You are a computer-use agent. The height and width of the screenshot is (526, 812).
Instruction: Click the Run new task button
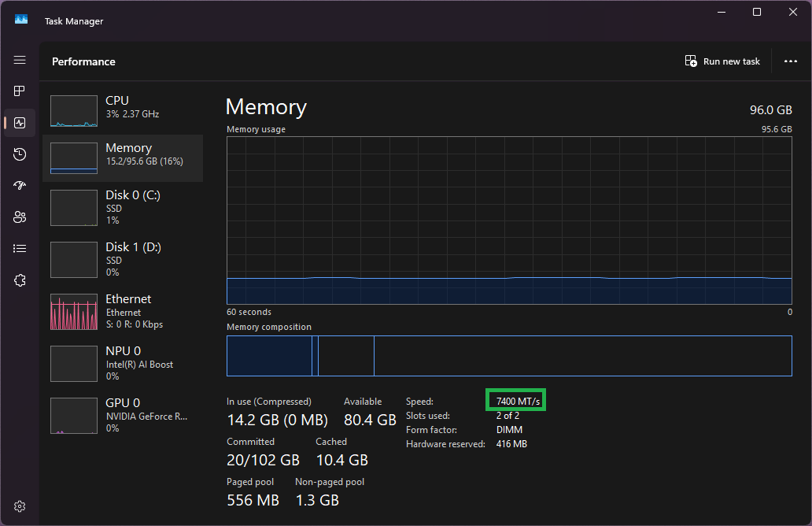(x=722, y=61)
